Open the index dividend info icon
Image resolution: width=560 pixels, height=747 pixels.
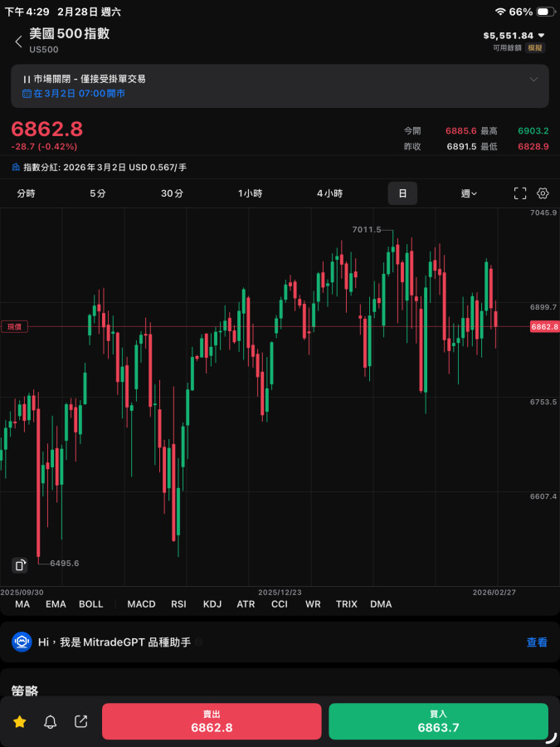[x=16, y=167]
